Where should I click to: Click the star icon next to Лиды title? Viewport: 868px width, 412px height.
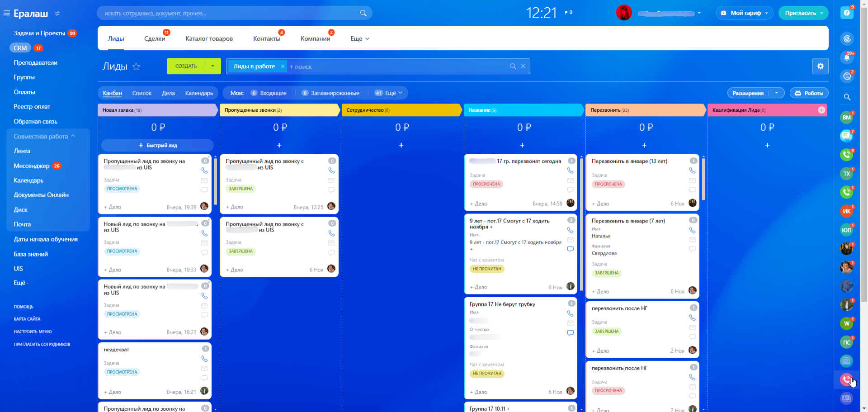tap(136, 66)
